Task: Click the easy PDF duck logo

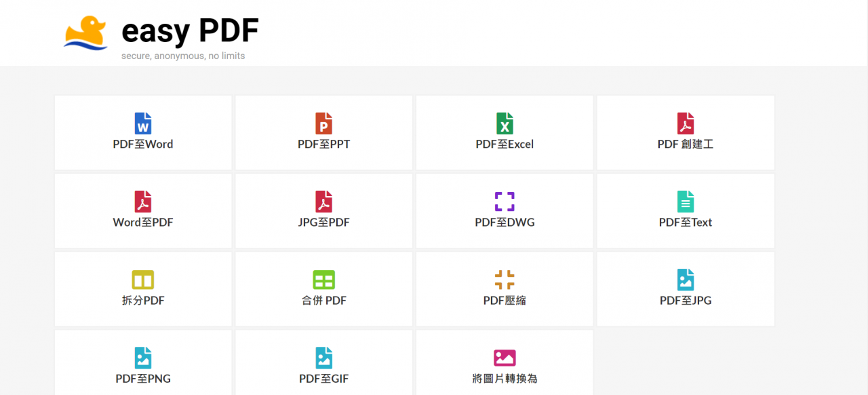Action: click(85, 31)
